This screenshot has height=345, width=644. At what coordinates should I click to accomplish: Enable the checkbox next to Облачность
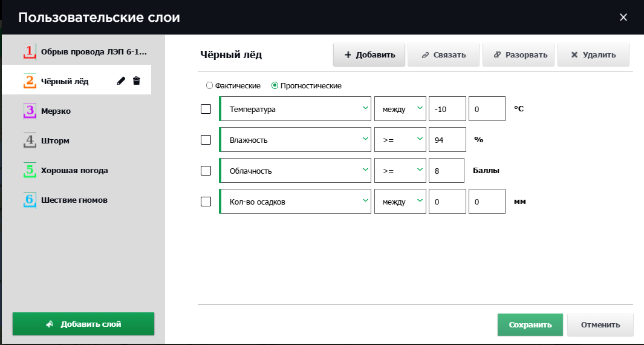206,171
